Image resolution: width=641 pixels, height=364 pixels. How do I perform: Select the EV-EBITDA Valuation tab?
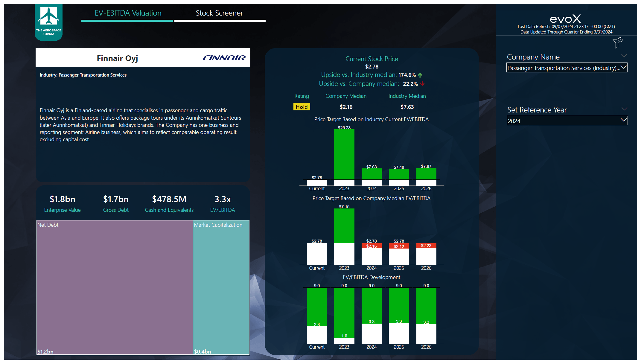(x=128, y=13)
